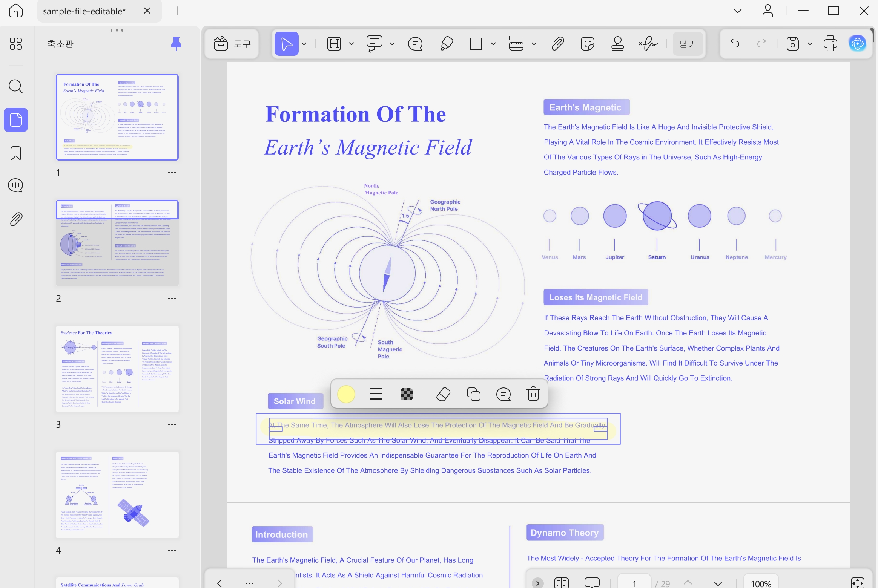Select the signature tool
Viewport: 878px width, 588px height.
point(648,44)
